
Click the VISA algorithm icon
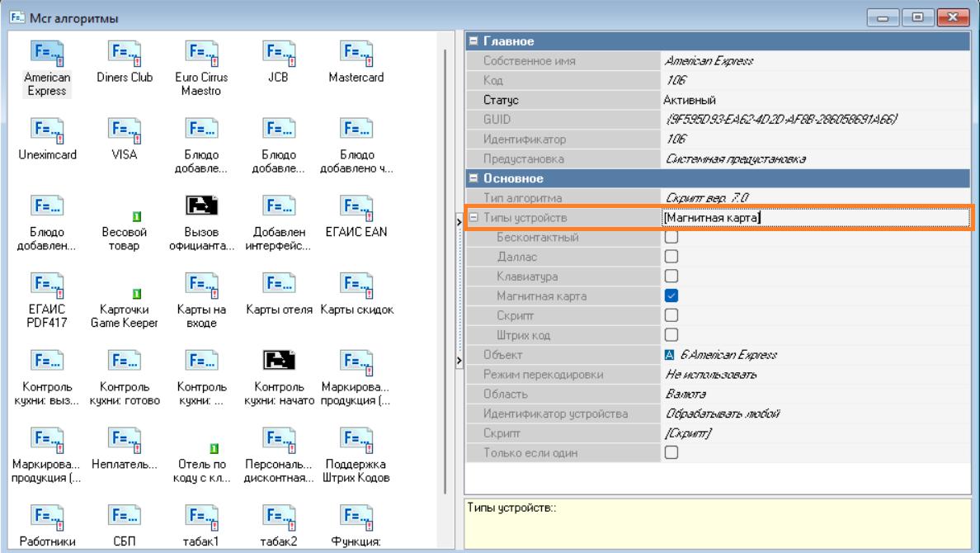(125, 132)
